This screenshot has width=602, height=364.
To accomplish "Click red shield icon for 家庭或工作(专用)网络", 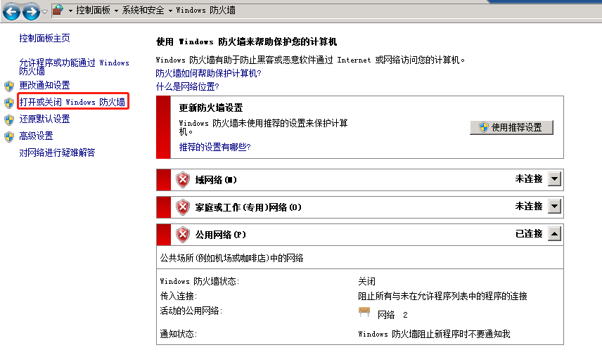I will coord(183,207).
